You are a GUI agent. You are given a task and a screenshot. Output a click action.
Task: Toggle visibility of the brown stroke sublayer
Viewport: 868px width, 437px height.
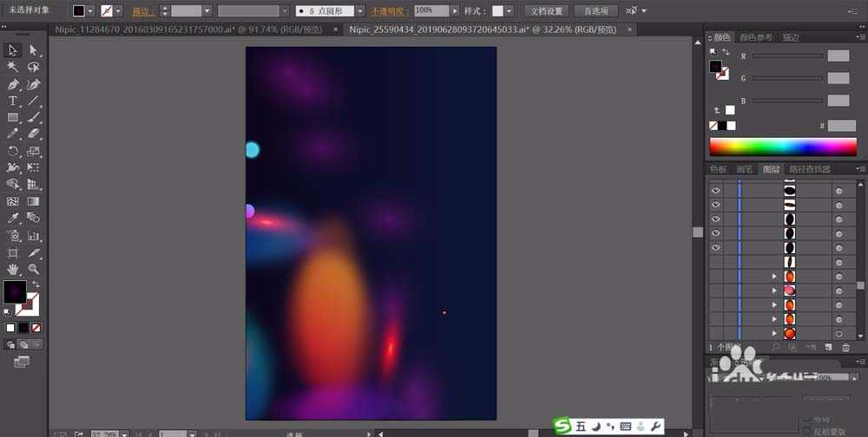(x=716, y=205)
